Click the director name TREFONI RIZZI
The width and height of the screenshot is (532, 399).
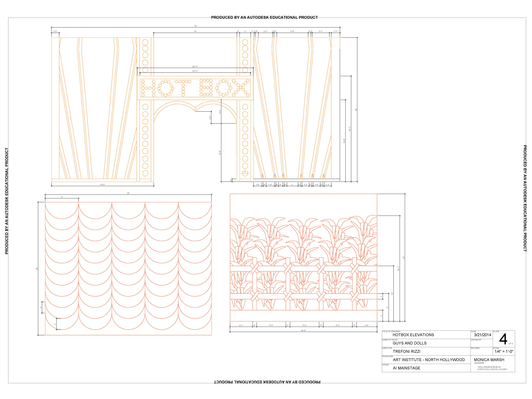click(x=406, y=351)
